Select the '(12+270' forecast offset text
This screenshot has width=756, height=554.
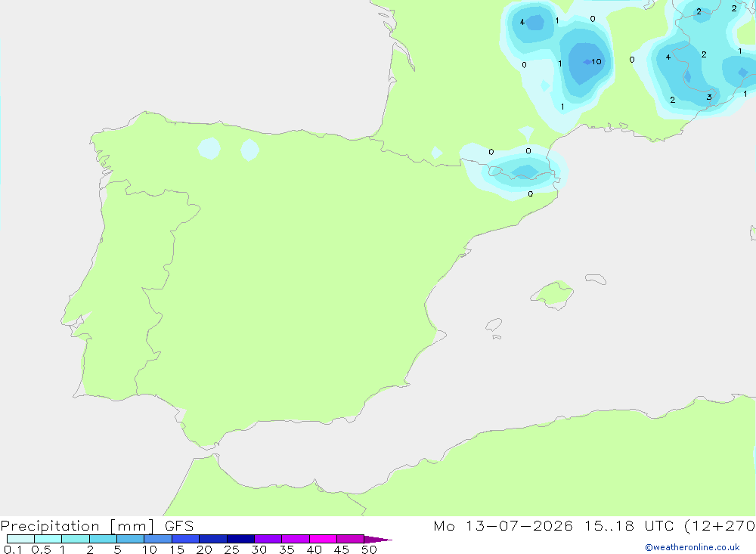720,525
